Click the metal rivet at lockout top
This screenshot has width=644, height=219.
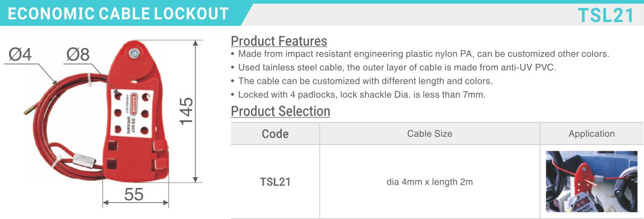(133, 52)
